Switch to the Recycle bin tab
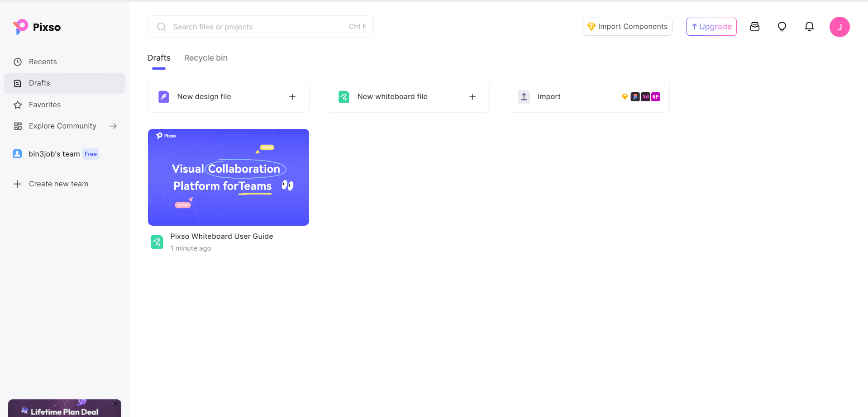Image resolution: width=868 pixels, height=417 pixels. tap(206, 58)
